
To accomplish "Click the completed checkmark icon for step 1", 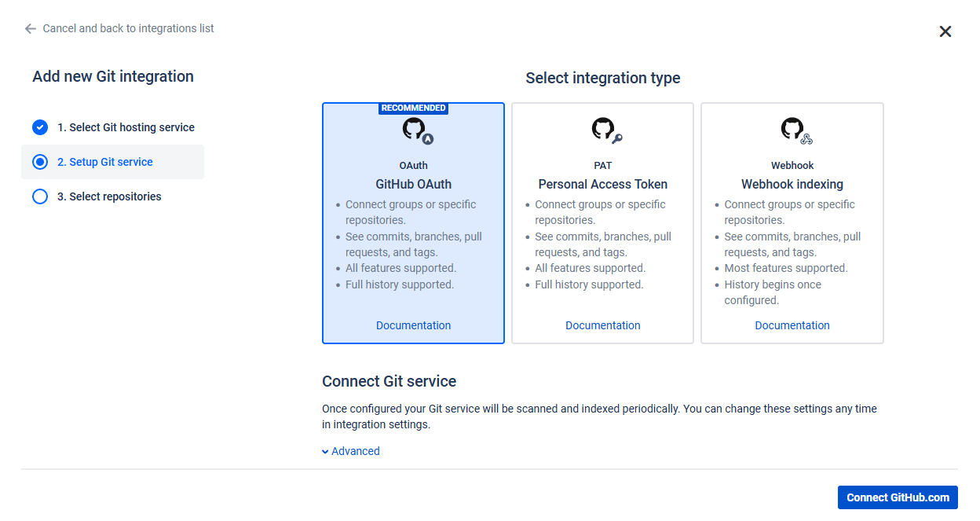I will pyautogui.click(x=40, y=127).
